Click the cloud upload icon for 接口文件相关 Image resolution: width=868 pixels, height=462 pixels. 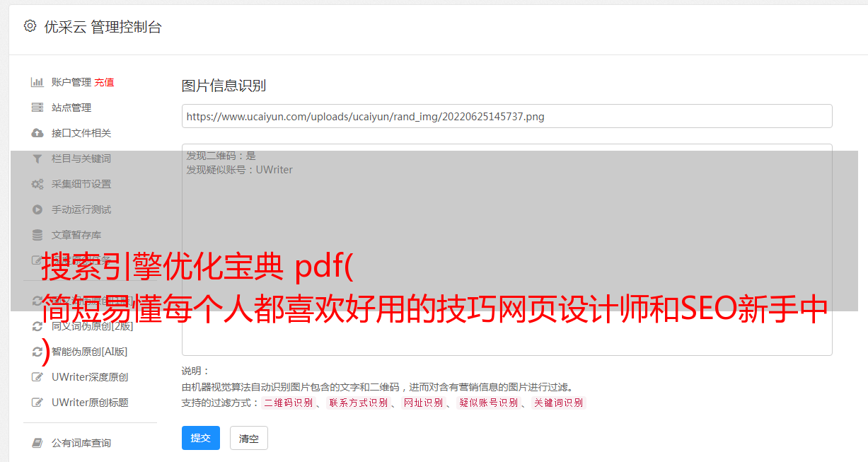pyautogui.click(x=37, y=133)
